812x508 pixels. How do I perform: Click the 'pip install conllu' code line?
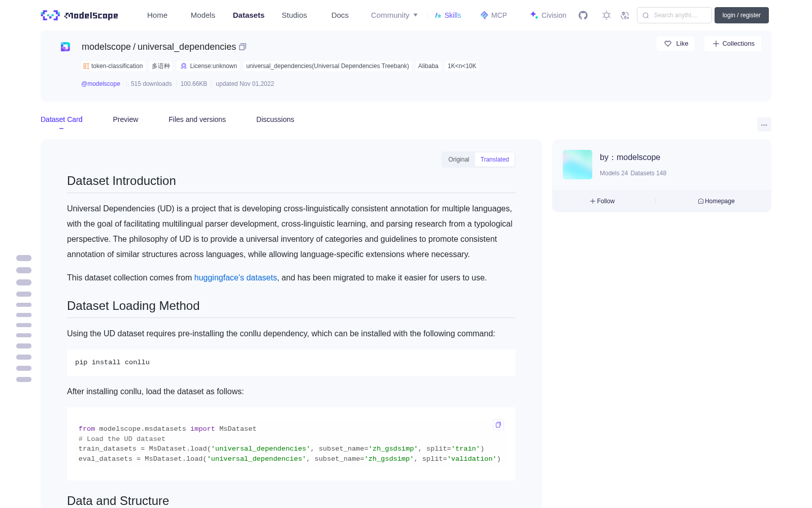click(112, 362)
